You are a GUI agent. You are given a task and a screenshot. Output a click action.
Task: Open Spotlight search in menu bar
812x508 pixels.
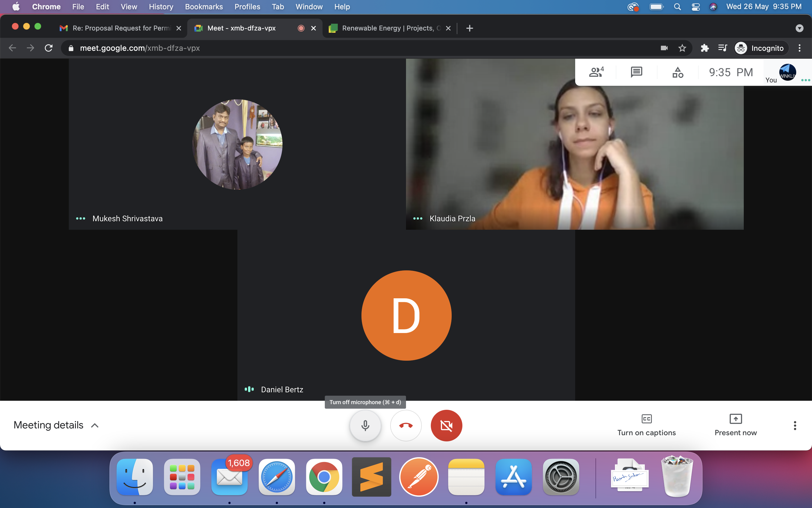point(677,7)
